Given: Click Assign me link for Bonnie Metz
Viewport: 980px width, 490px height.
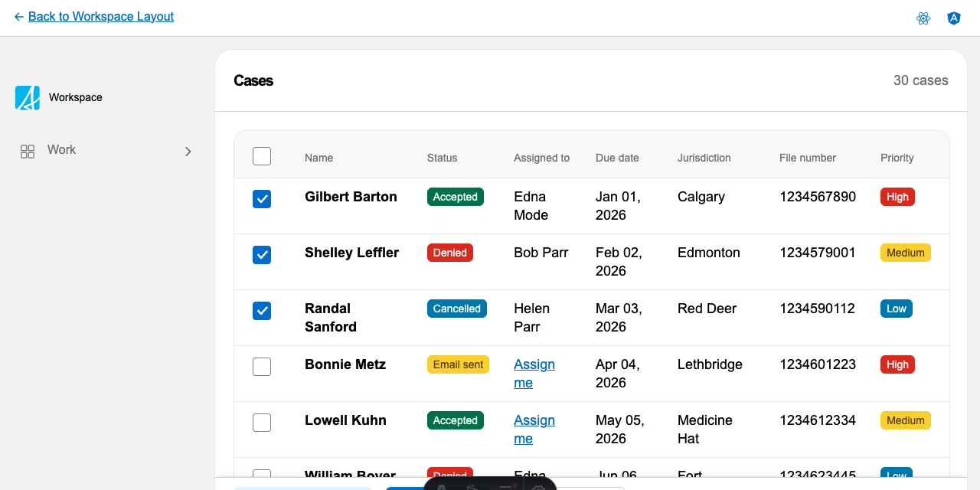Looking at the screenshot, I should [x=534, y=374].
